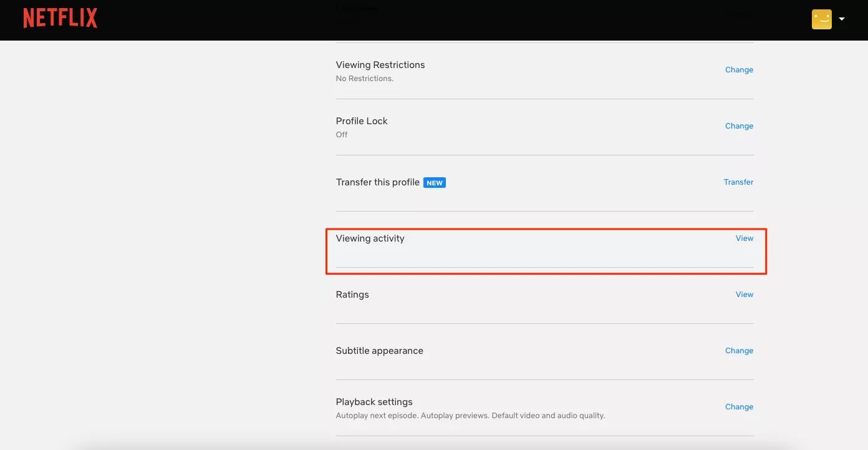View the Viewing activity history
The image size is (868, 450).
pos(744,238)
